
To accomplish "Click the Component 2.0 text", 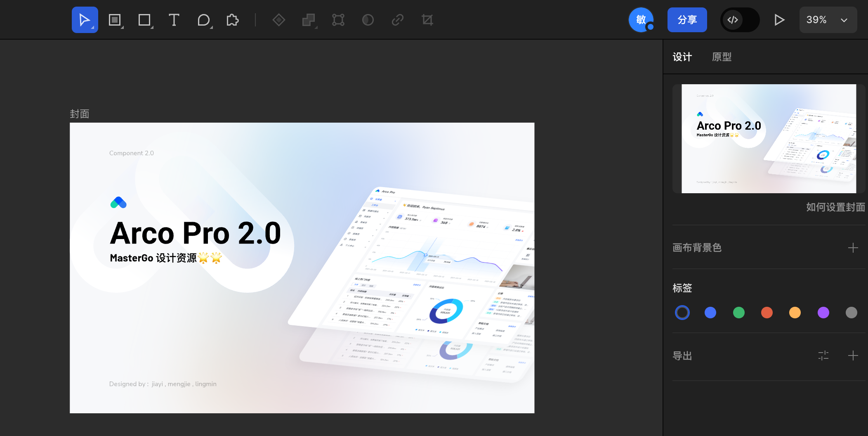I will click(x=132, y=153).
